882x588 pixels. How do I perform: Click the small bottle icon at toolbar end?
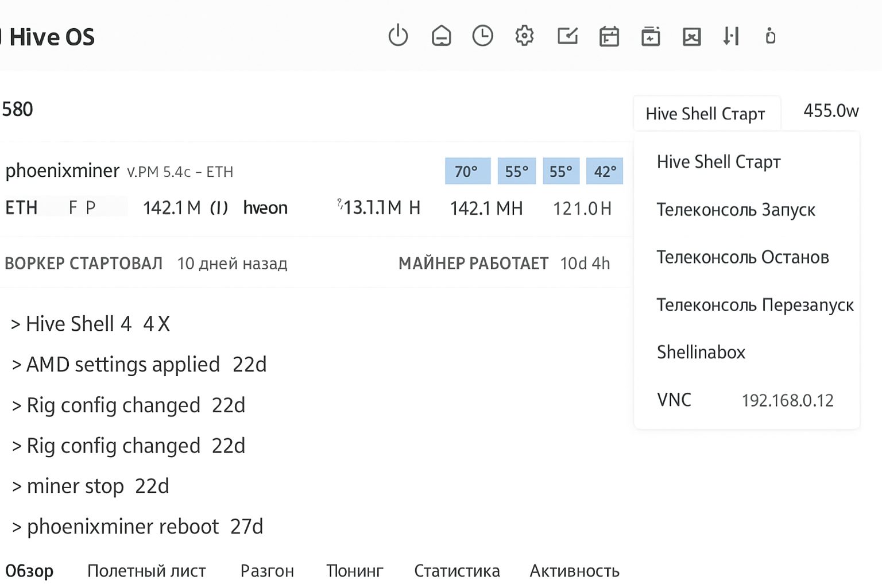[771, 36]
